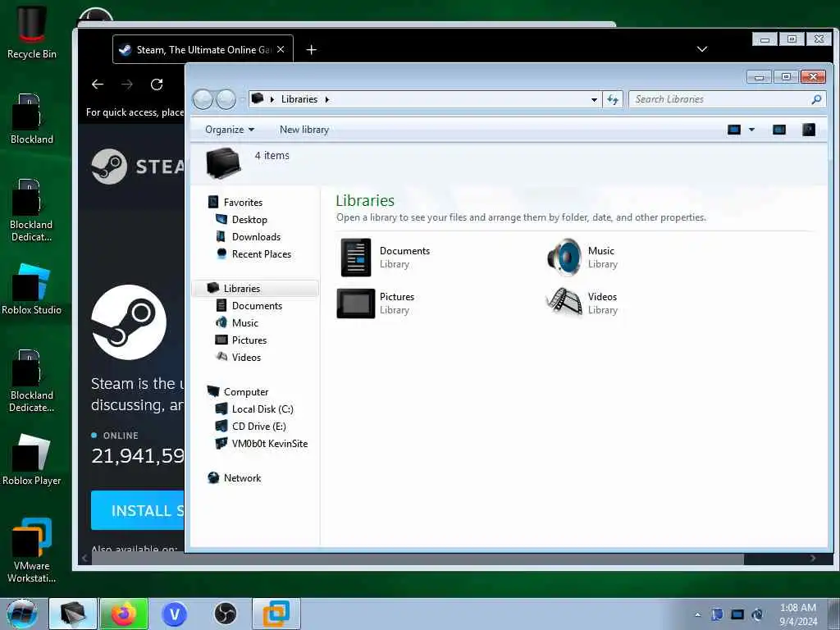Close the Steam browser tab
This screenshot has width=840, height=630.
[x=281, y=49]
